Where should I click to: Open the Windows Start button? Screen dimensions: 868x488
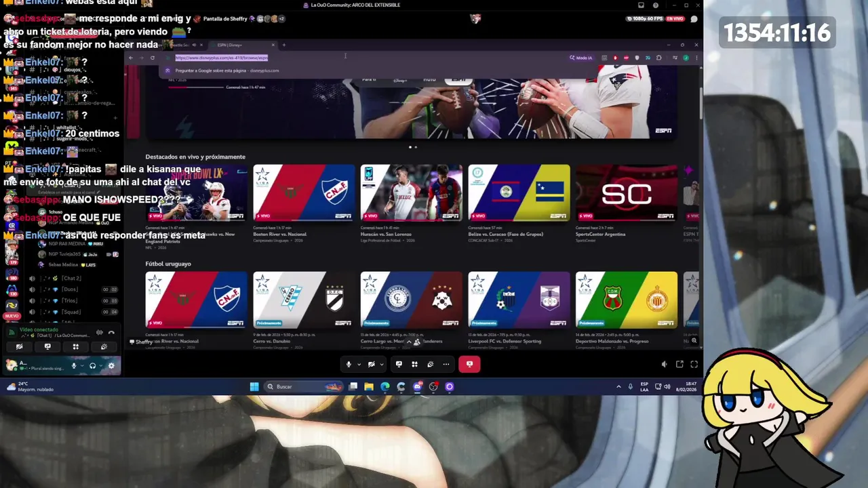[254, 386]
